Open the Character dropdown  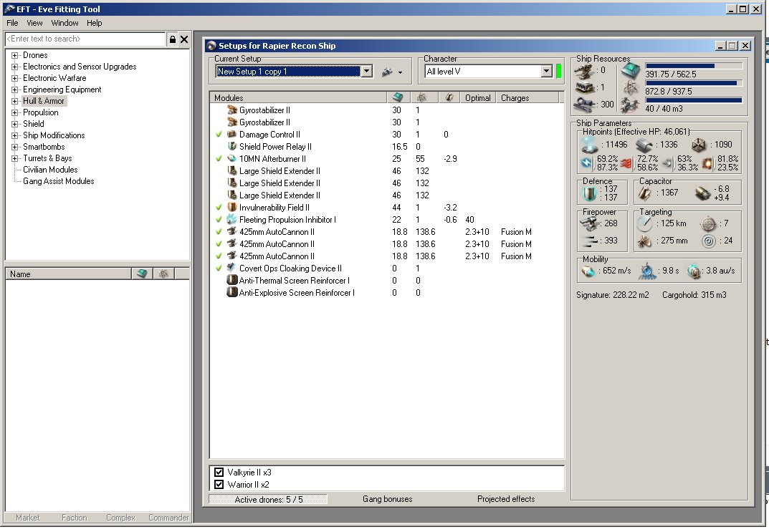[x=547, y=72]
